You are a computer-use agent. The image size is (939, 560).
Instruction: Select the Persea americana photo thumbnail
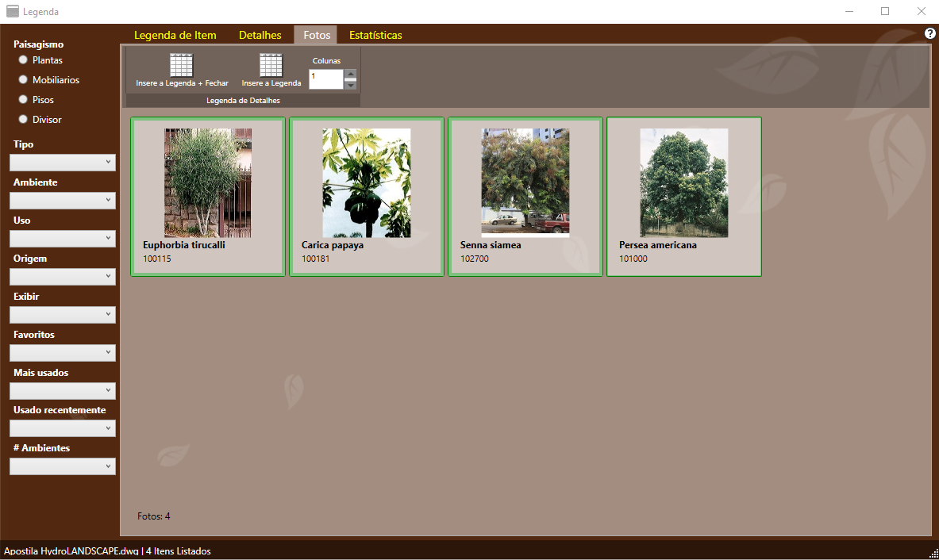(x=684, y=183)
